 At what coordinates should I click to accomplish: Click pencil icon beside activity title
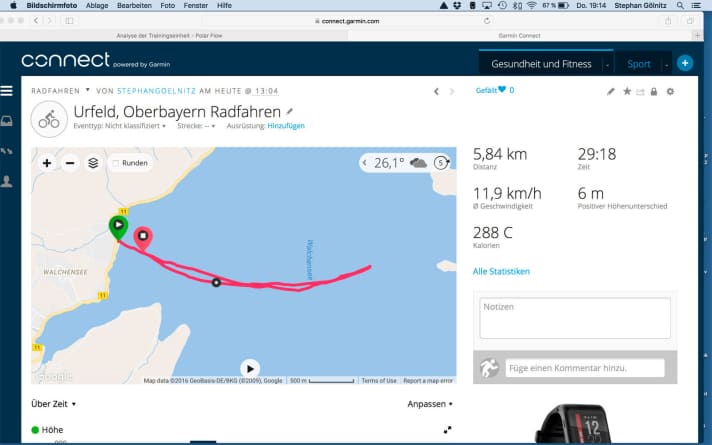coord(290,111)
